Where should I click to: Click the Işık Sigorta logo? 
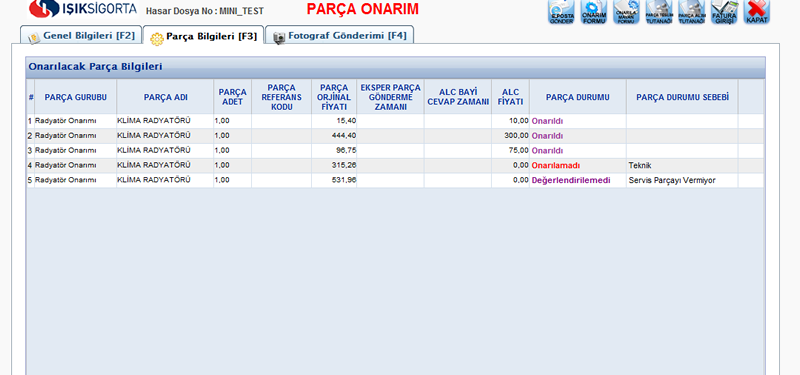coord(83,9)
